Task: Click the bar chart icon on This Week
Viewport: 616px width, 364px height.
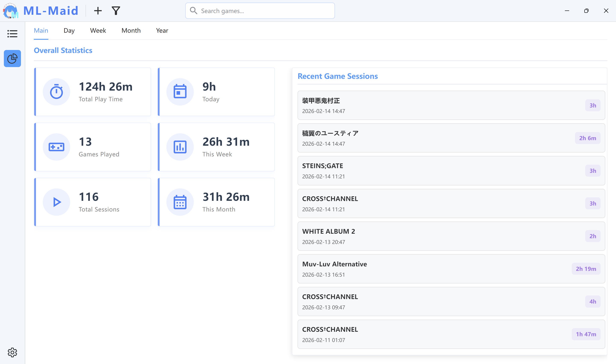Action: pos(180,147)
